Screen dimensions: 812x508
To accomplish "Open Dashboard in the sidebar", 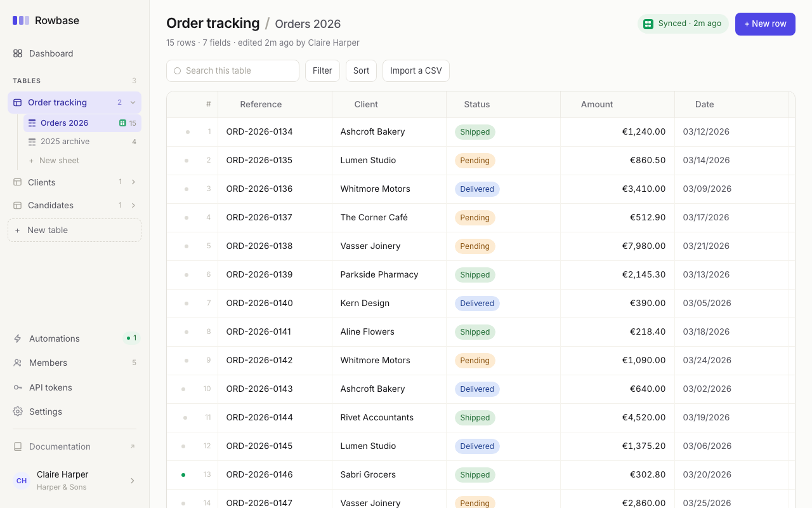I will tap(74, 53).
